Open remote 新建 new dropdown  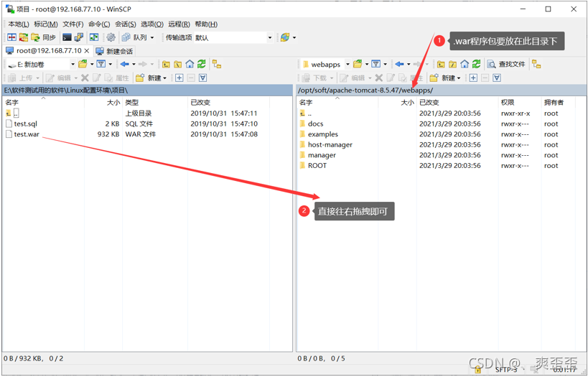click(x=445, y=78)
